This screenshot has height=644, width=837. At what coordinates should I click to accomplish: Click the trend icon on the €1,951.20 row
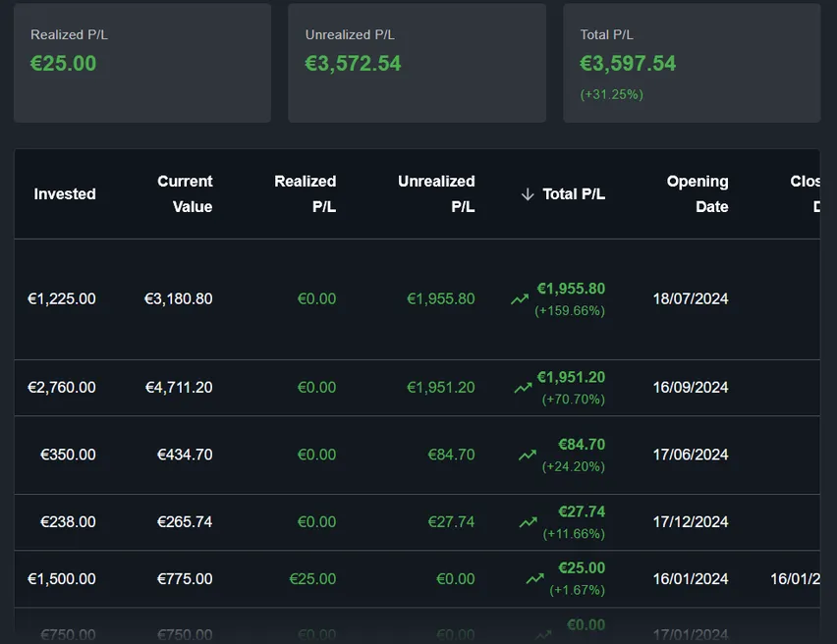coord(523,387)
